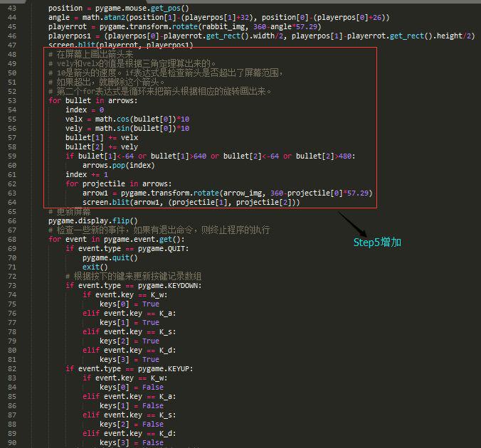This screenshot has height=448, width=481.
Task: Click the 'playerpos1 =' assignment line
Action: (x=261, y=36)
